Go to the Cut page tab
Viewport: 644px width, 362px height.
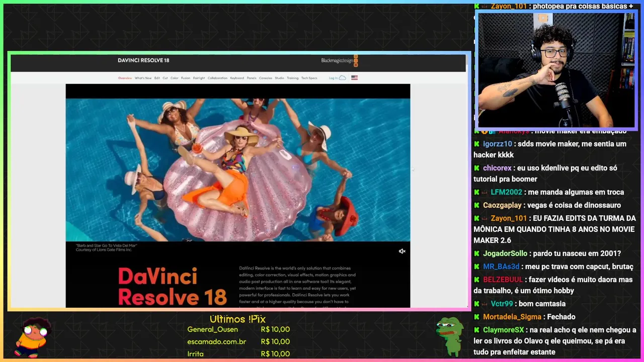pyautogui.click(x=165, y=78)
